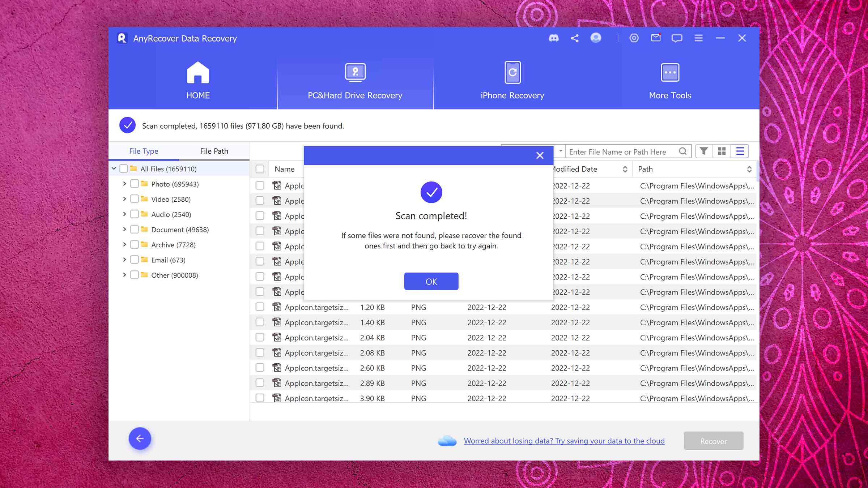
Task: Open the feedback chat icon
Action: click(677, 38)
